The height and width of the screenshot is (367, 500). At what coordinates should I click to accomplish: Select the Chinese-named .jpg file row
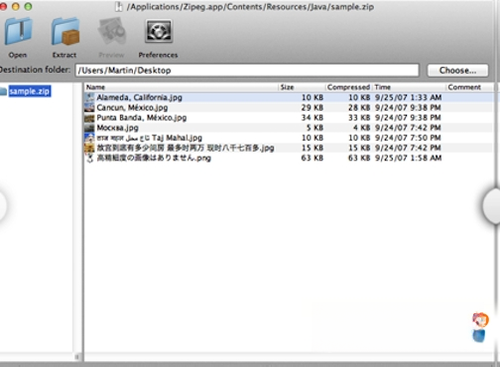289,148
